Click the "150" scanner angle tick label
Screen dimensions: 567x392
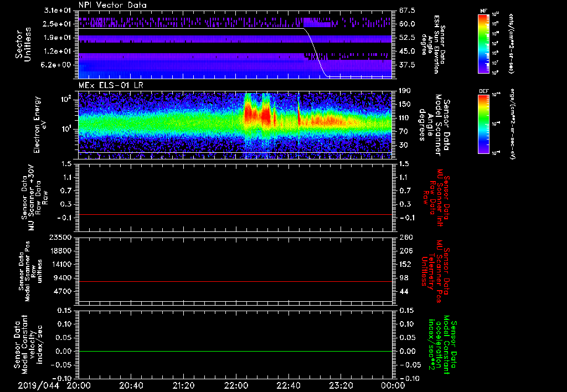[405, 105]
